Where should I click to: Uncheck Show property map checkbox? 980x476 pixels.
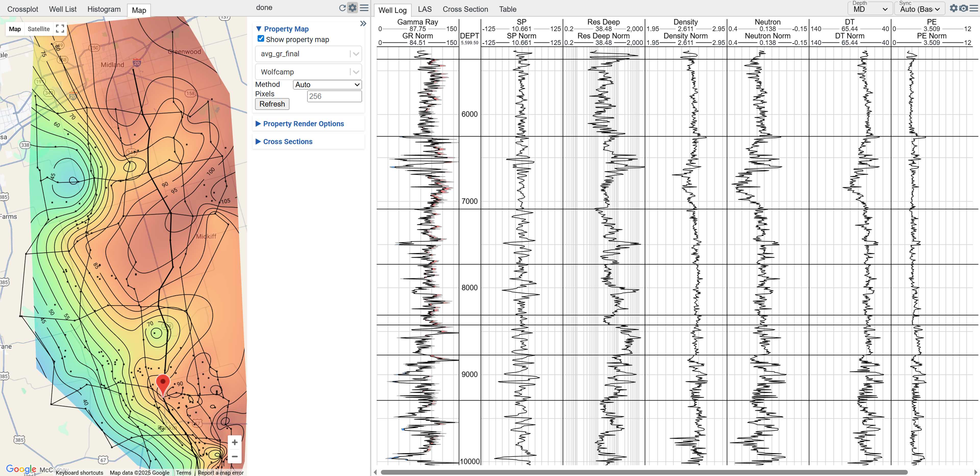tap(261, 39)
